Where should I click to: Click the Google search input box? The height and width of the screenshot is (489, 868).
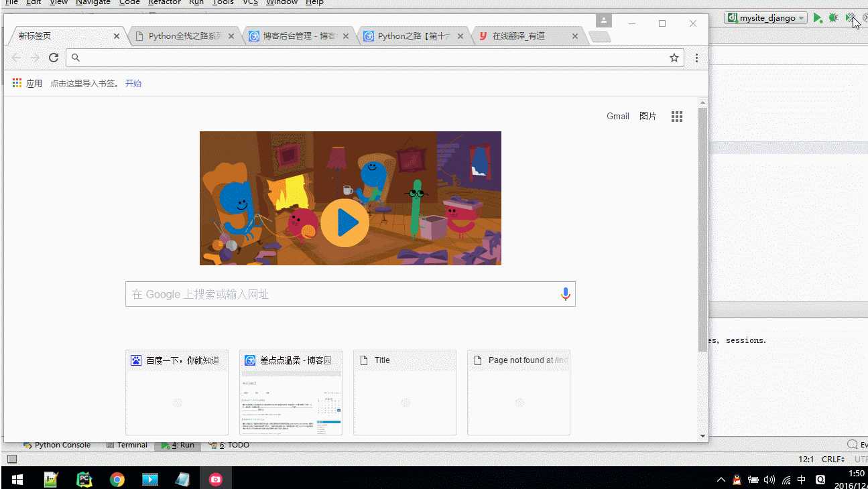point(351,294)
